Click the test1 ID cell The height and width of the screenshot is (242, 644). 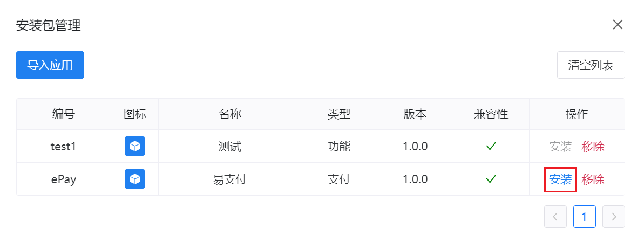pyautogui.click(x=64, y=146)
